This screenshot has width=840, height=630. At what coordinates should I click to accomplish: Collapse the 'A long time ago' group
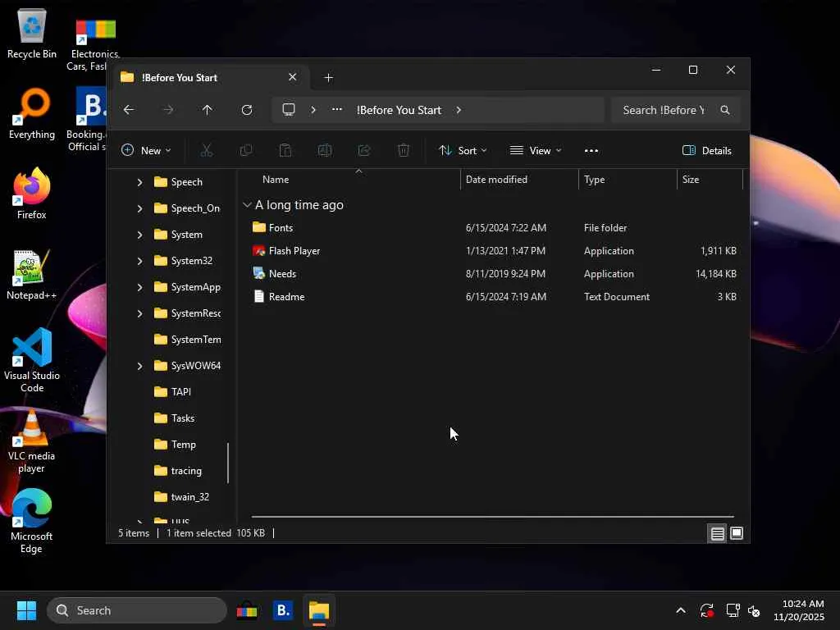tap(247, 205)
